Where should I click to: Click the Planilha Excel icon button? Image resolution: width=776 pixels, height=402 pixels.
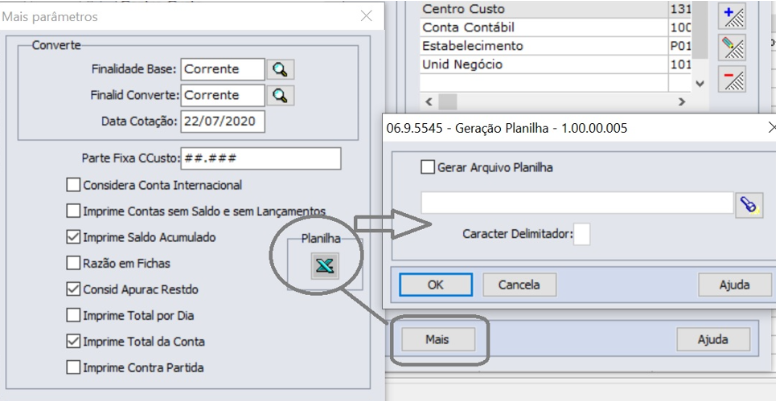(325, 266)
